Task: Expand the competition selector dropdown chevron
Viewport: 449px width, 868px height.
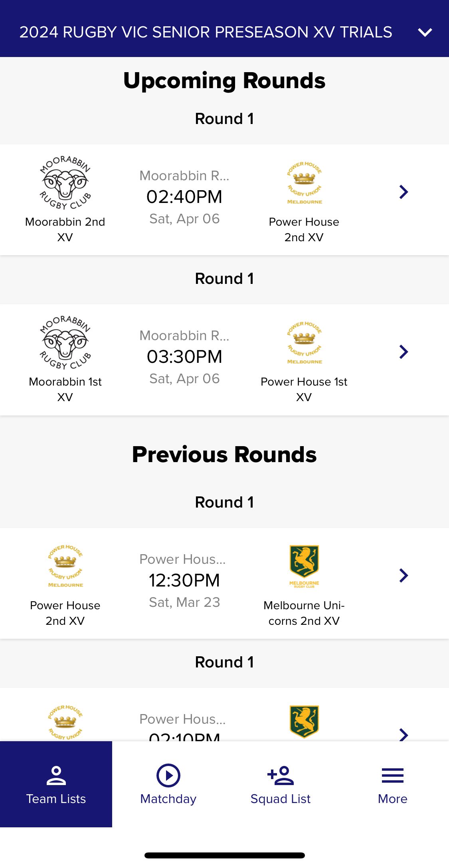Action: (425, 32)
